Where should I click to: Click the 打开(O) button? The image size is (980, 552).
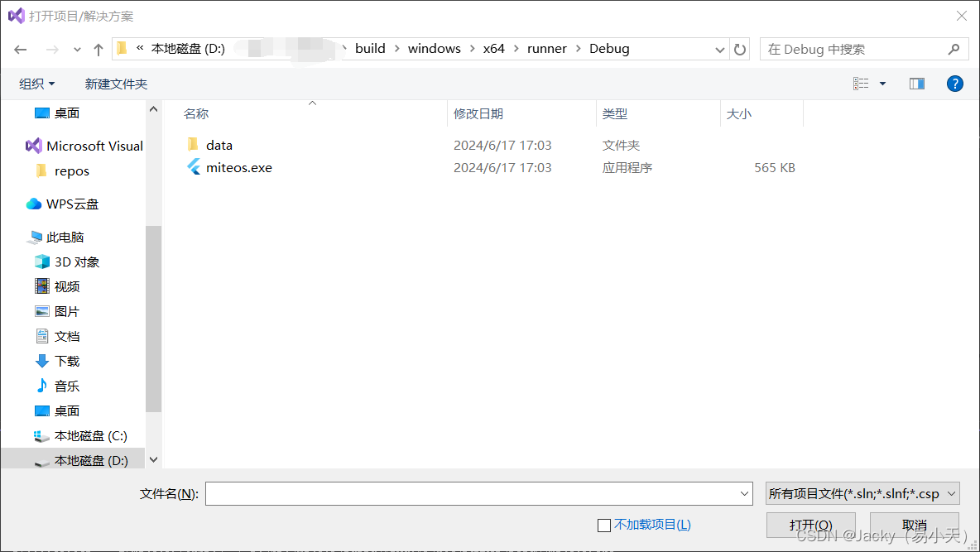point(809,525)
